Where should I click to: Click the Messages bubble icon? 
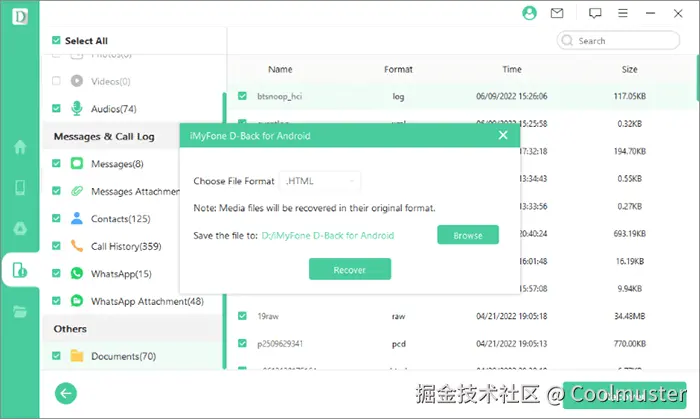[x=77, y=163]
